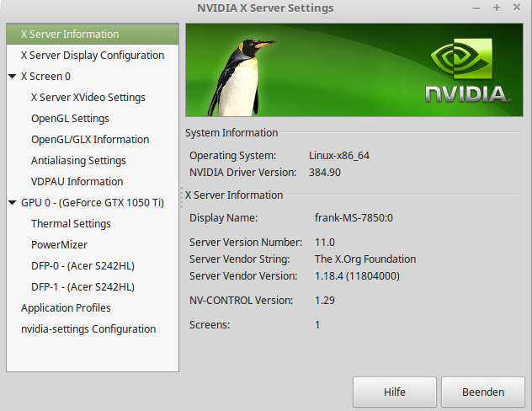Click the window title NVIDIA X Server Settings
Image resolution: width=532 pixels, height=411 pixels.
tap(265, 8)
